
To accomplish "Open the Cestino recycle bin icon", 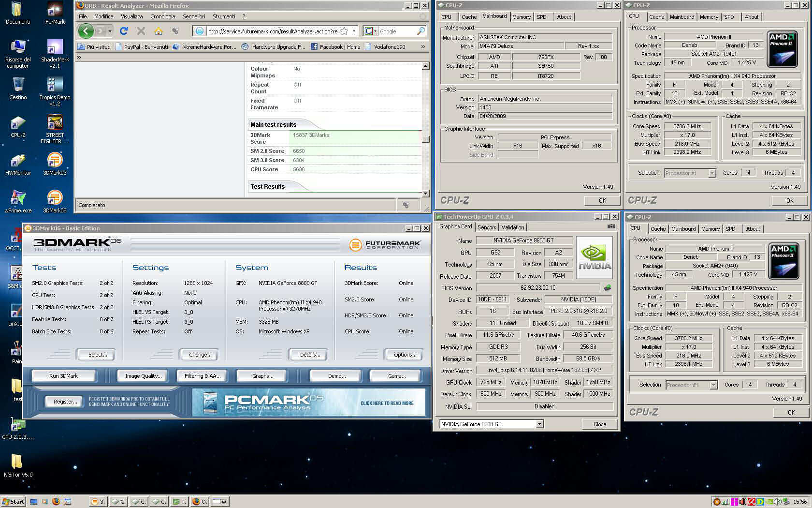I will coord(18,88).
